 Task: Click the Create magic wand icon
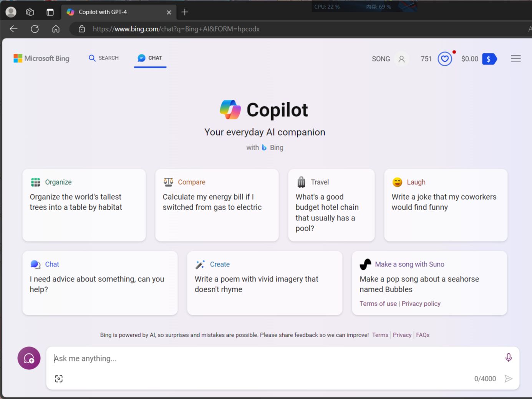(x=200, y=264)
